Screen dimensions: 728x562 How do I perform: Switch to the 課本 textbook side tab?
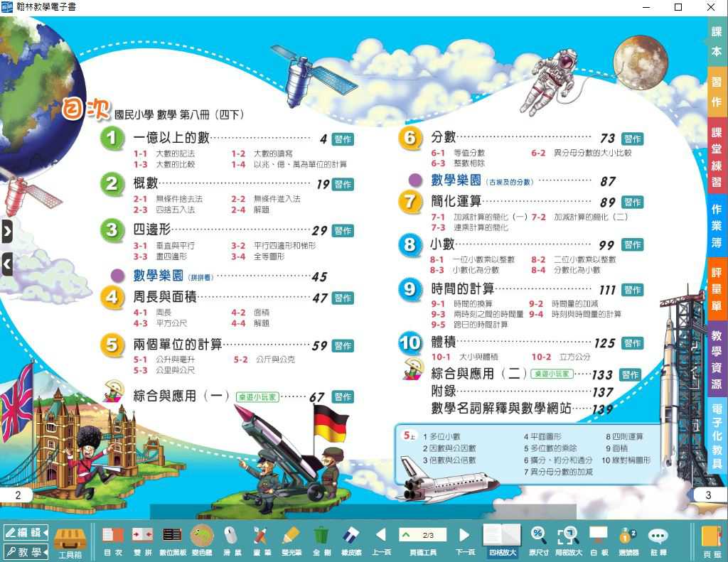(x=717, y=41)
